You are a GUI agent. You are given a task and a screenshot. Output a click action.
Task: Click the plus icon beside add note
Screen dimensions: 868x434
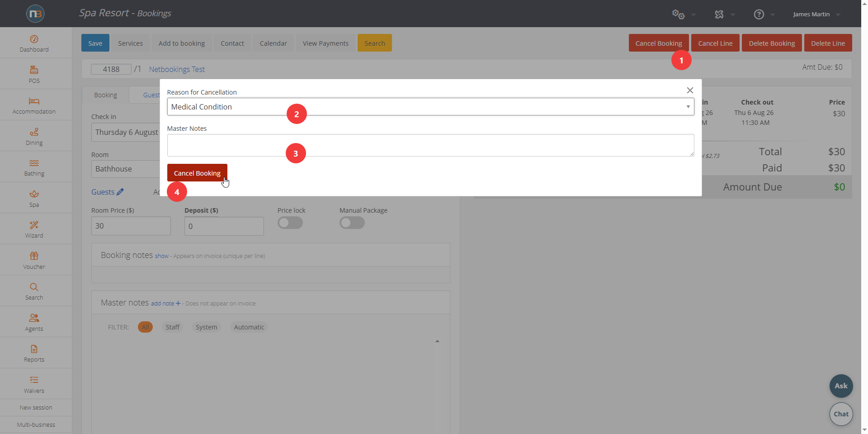[x=178, y=303]
